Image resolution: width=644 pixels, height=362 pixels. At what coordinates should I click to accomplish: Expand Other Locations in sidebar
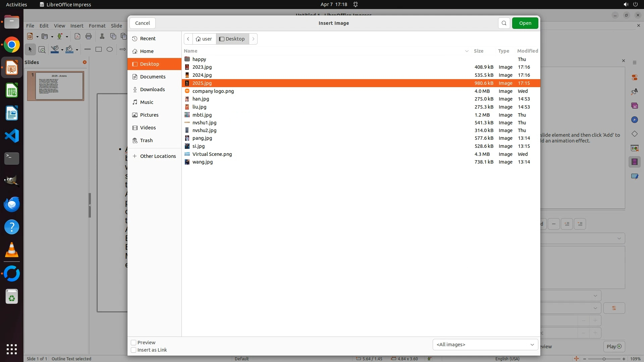(x=158, y=156)
